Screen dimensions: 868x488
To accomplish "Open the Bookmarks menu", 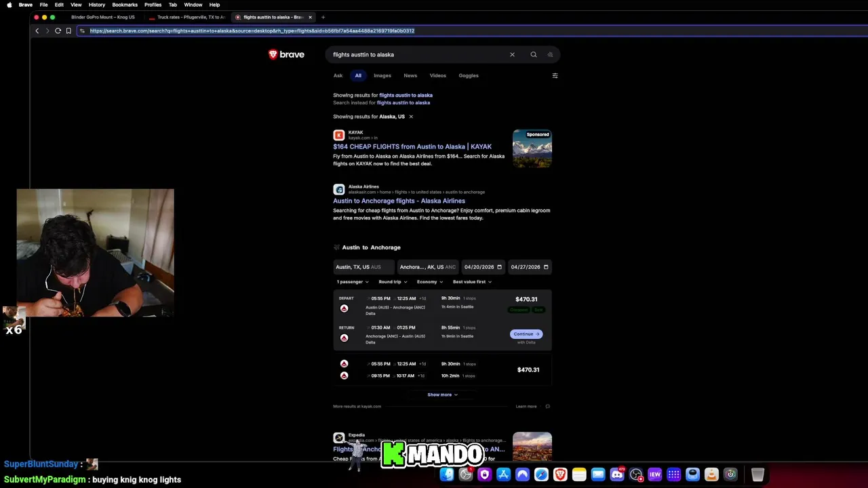I will pos(125,5).
